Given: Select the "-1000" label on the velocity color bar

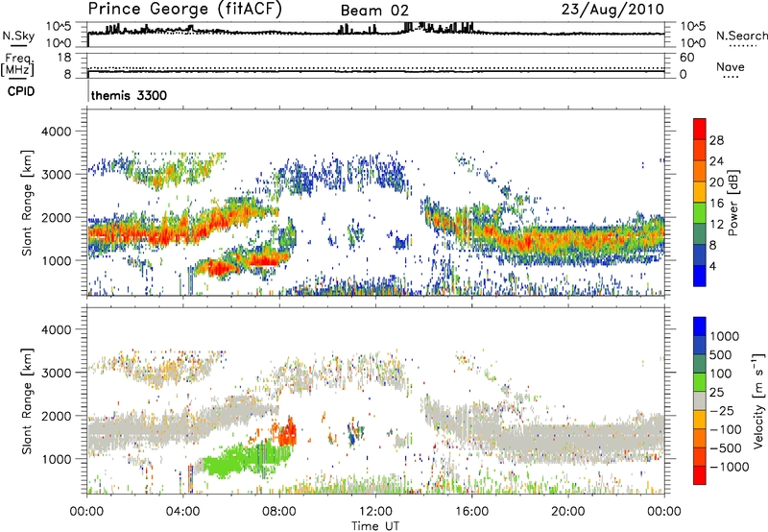Looking at the screenshot, I should pos(729,467).
